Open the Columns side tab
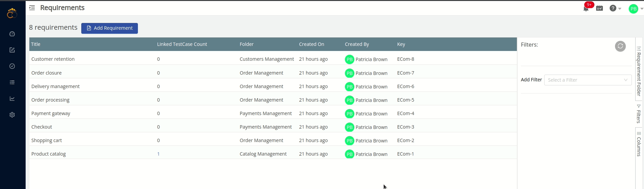Viewport: 644px width, 189px height. [639, 144]
